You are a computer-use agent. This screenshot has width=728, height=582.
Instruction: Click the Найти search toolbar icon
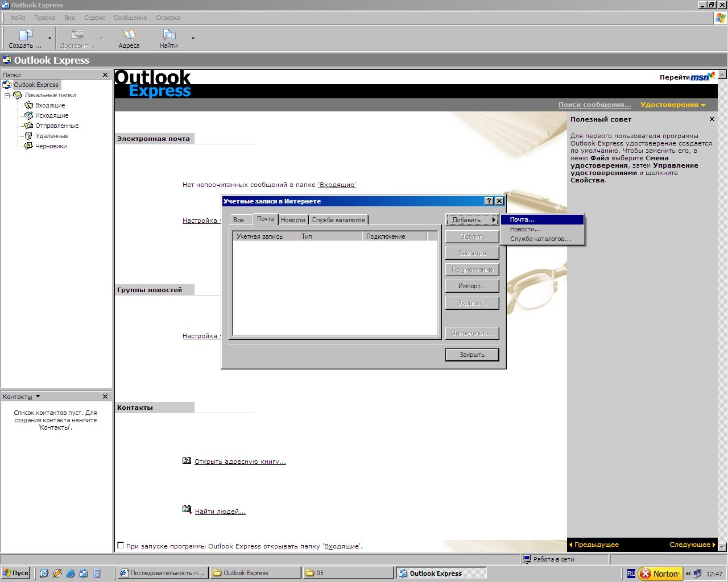pyautogui.click(x=169, y=35)
